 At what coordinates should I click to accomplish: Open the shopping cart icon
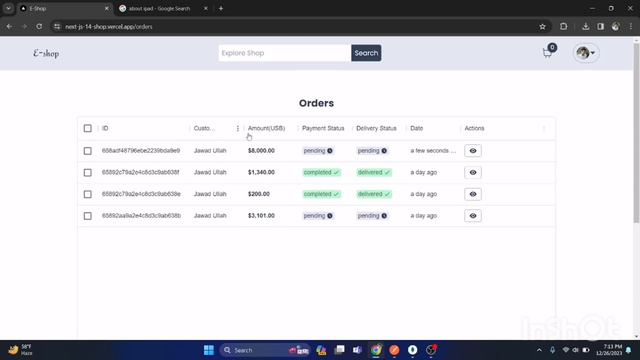coord(547,53)
